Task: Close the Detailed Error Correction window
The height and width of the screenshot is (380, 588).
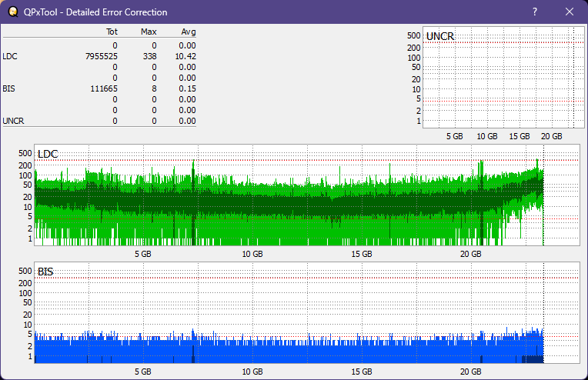Action: [570, 12]
